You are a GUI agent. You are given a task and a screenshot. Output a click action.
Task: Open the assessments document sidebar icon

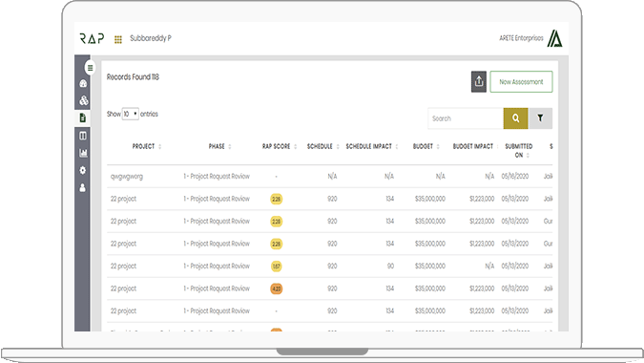[83, 118]
